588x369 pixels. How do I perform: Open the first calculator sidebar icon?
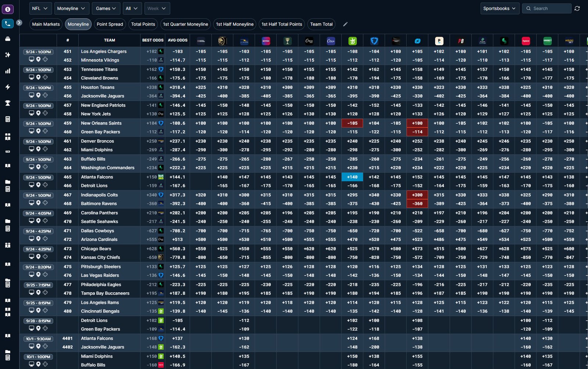[x=8, y=119]
